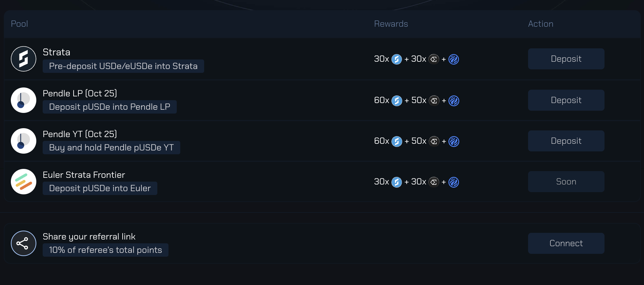Click the blue swirl reward icon in Euler row
Screen dimensions: 644x285
click(x=454, y=182)
